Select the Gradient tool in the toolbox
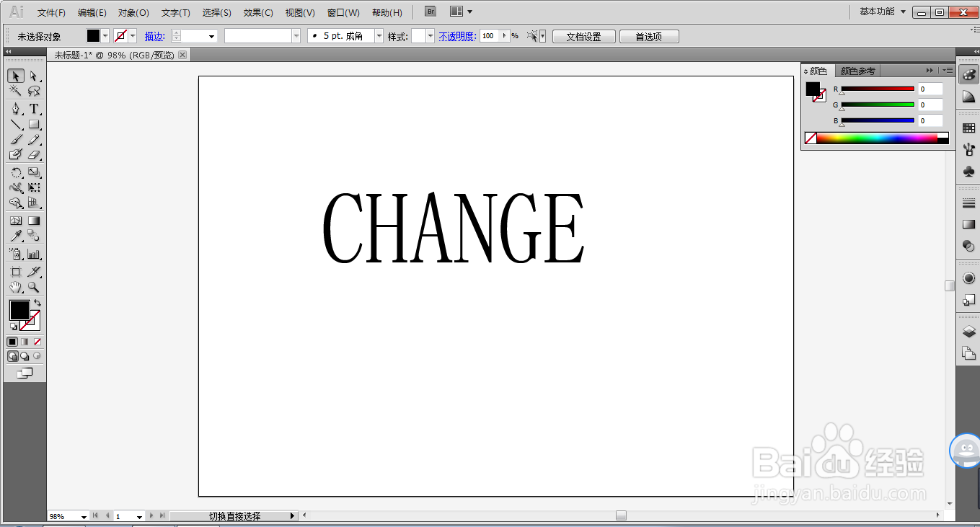The image size is (980, 527). click(x=34, y=221)
